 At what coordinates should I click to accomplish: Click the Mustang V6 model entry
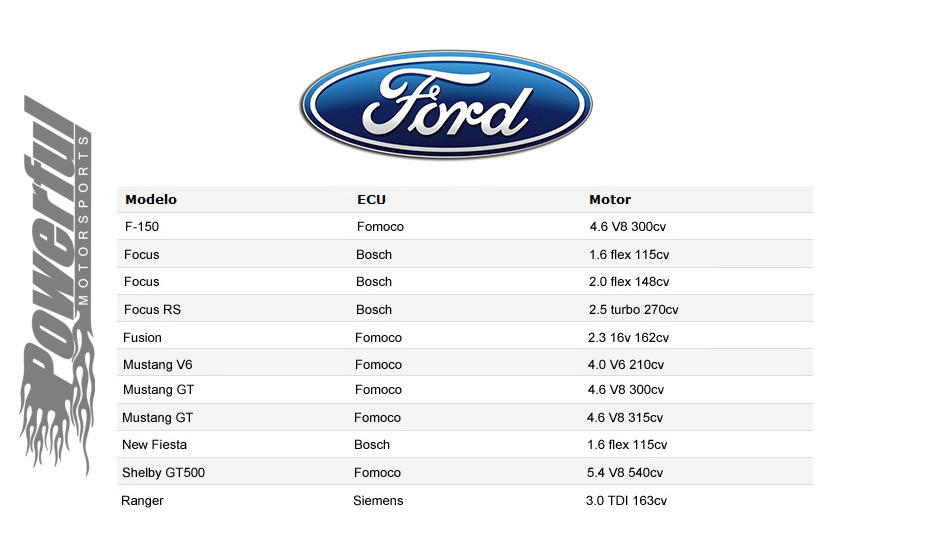pos(157,365)
